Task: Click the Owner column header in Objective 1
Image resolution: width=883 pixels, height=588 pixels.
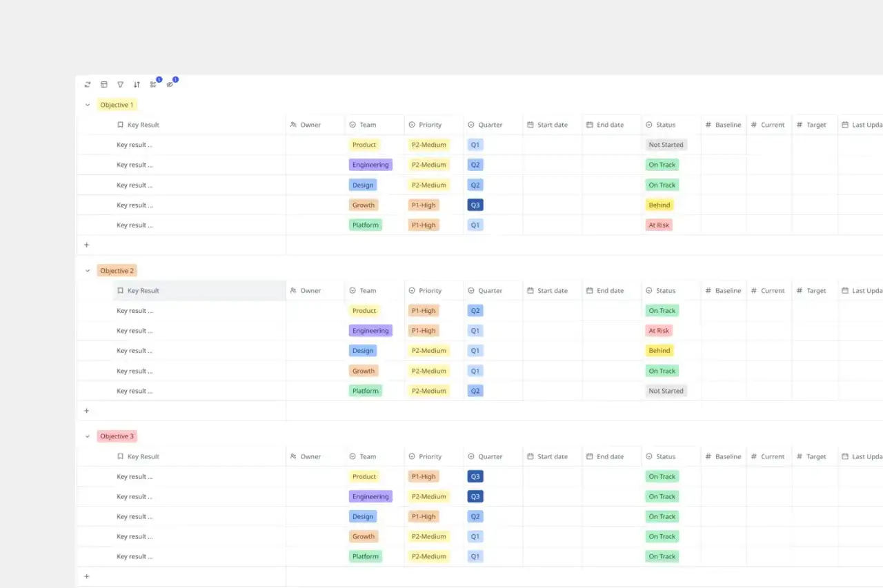Action: (315, 125)
